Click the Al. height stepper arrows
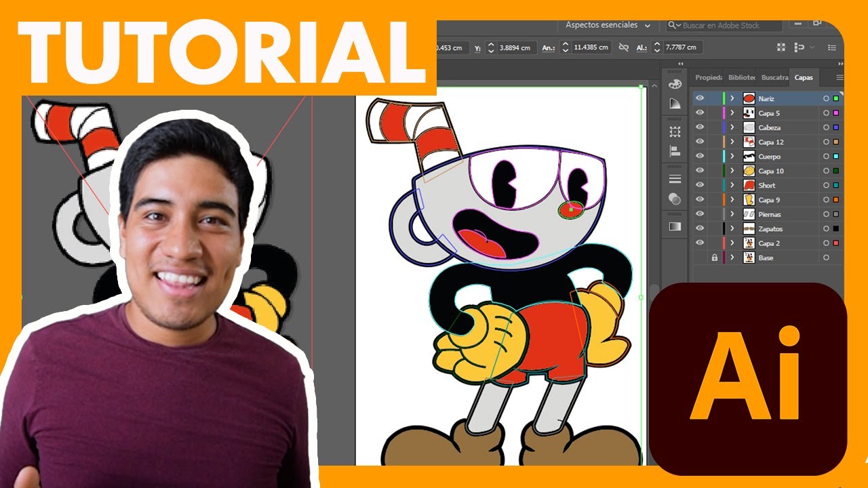The image size is (868, 488). 656,47
